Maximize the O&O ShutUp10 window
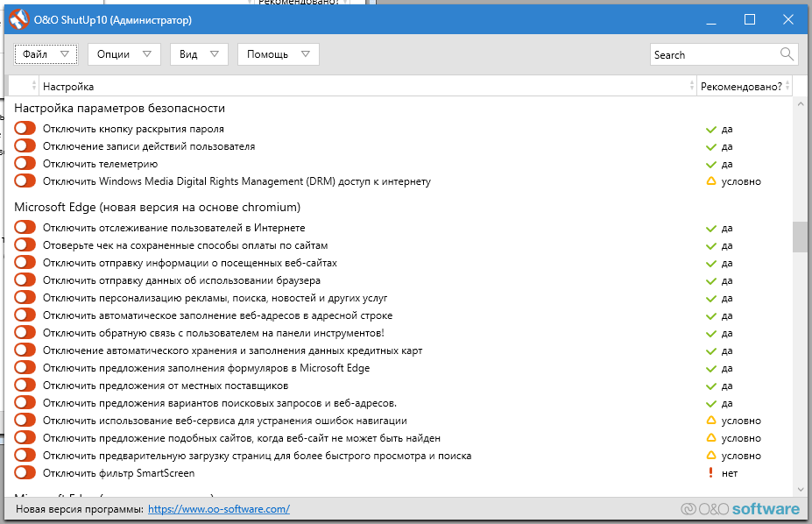812x524 pixels. point(749,19)
